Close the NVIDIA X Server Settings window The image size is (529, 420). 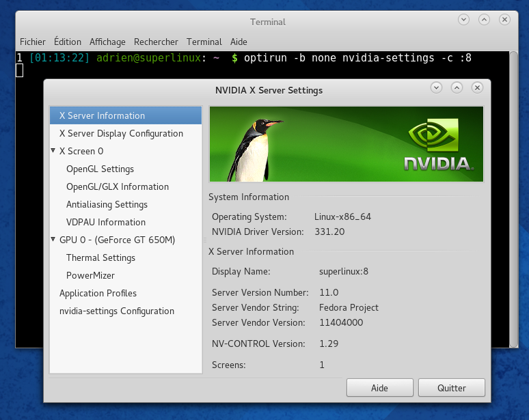coord(477,88)
